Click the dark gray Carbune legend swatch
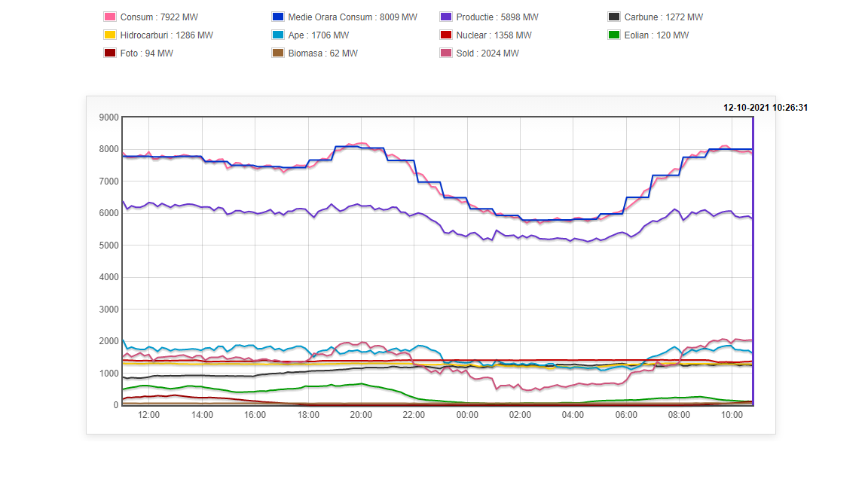 pyautogui.click(x=613, y=17)
